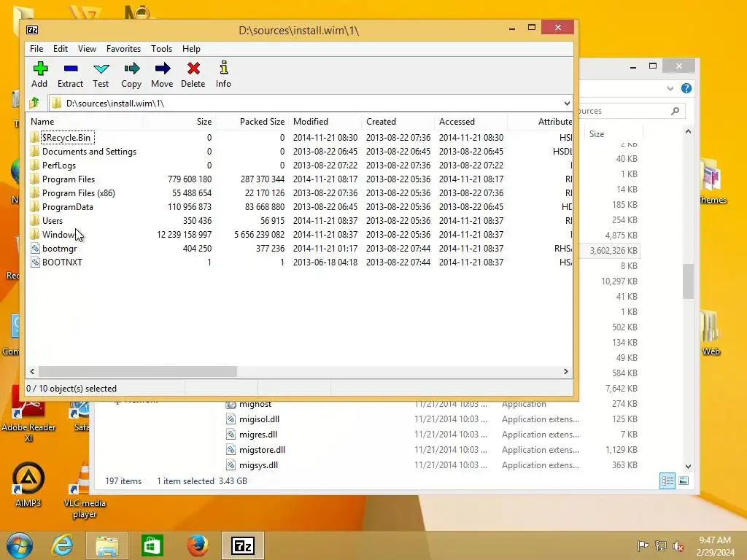The height and width of the screenshot is (560, 747).
Task: Click the Size column header in Explorer
Action: click(614, 134)
